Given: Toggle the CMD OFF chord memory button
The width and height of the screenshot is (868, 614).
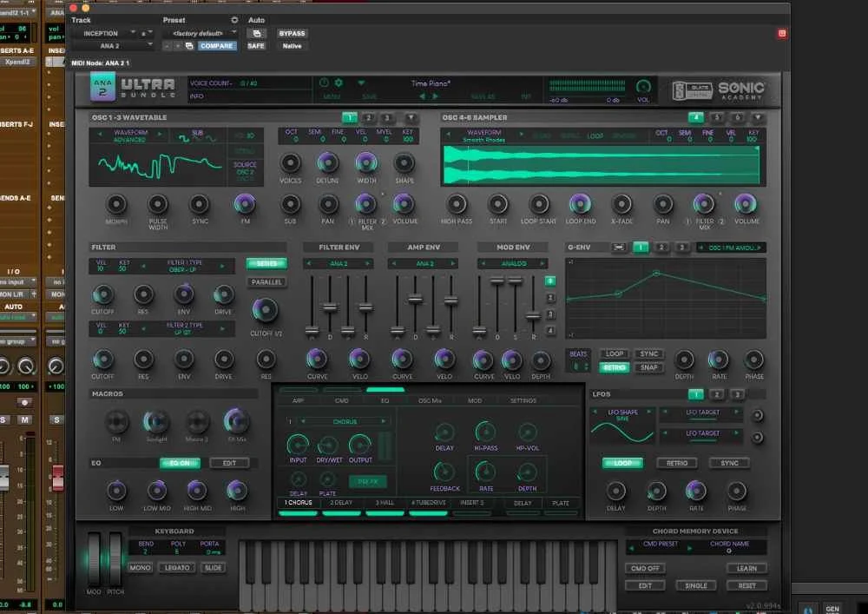Looking at the screenshot, I should [x=645, y=569].
